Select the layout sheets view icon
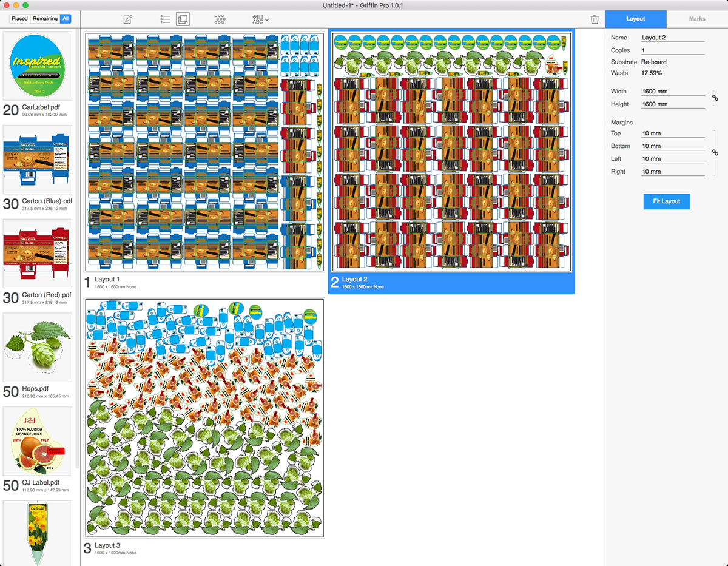728x566 pixels. tap(183, 19)
